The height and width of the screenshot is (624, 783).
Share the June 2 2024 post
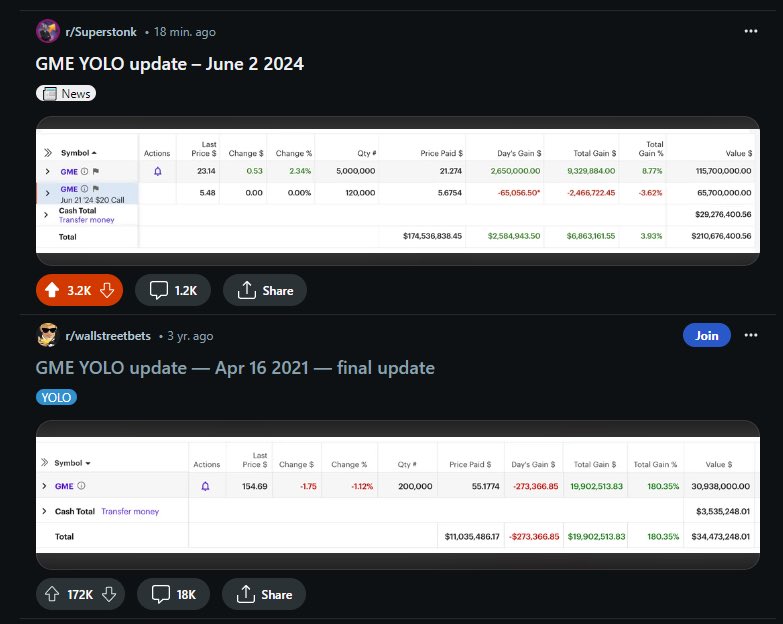coord(265,290)
